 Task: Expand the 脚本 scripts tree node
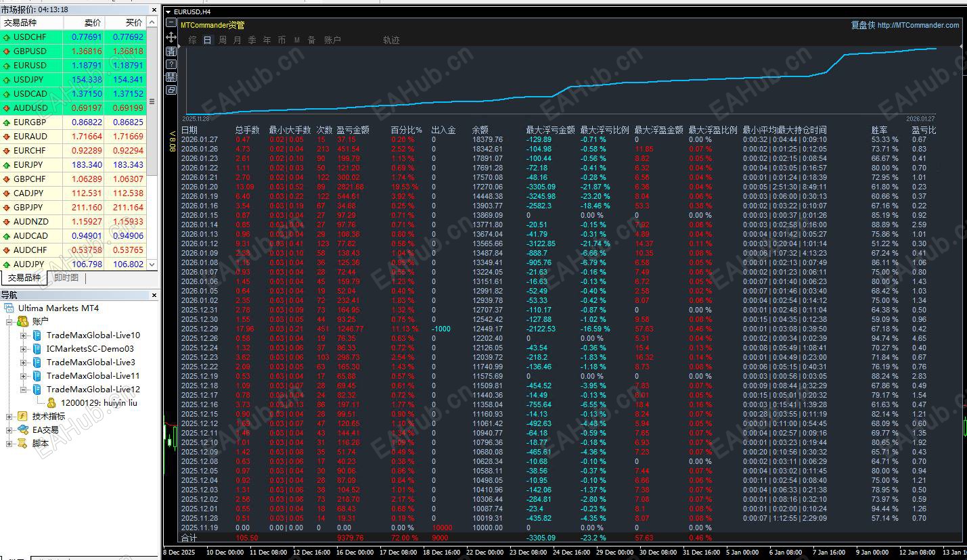coord(9,444)
